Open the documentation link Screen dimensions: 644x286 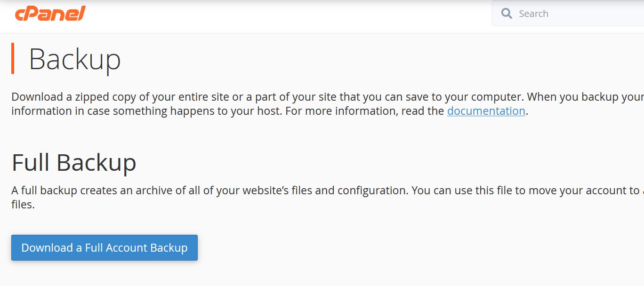click(486, 111)
